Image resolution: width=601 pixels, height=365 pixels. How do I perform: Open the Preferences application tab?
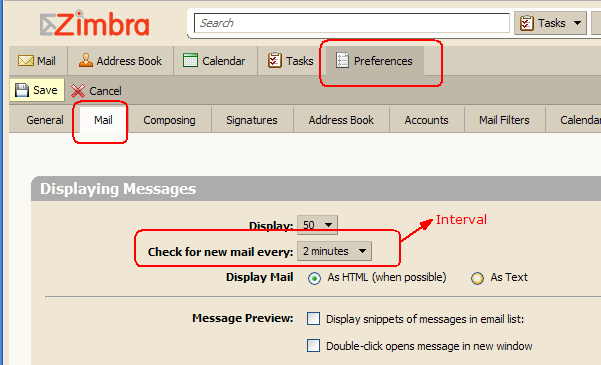[x=374, y=61]
